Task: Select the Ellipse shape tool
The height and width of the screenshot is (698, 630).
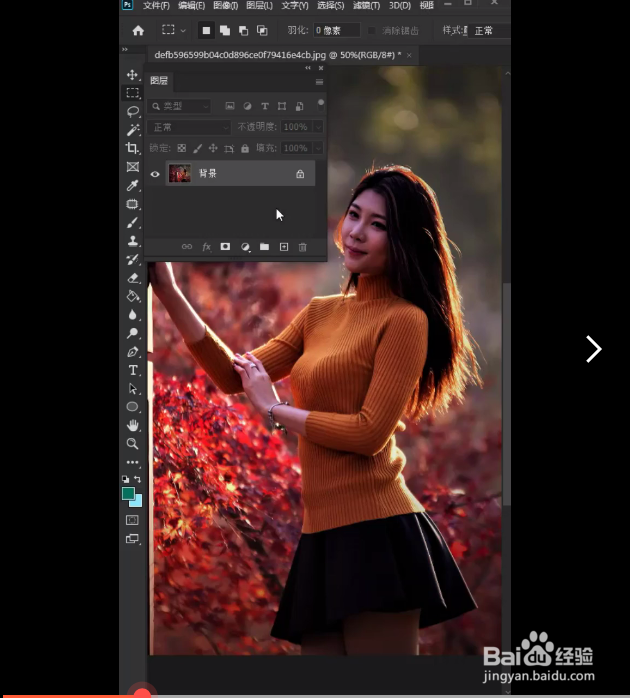Action: [x=132, y=406]
